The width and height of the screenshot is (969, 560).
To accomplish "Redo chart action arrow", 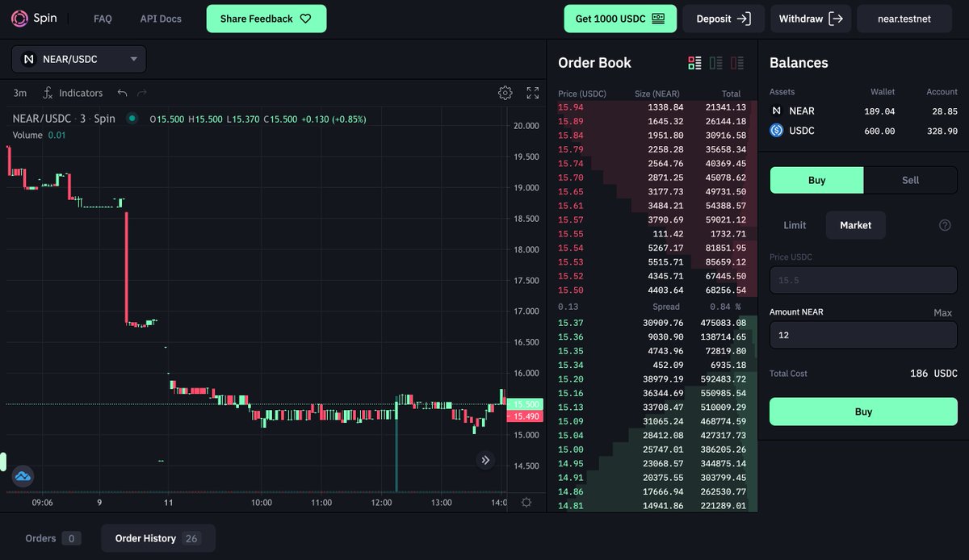I will [x=142, y=93].
